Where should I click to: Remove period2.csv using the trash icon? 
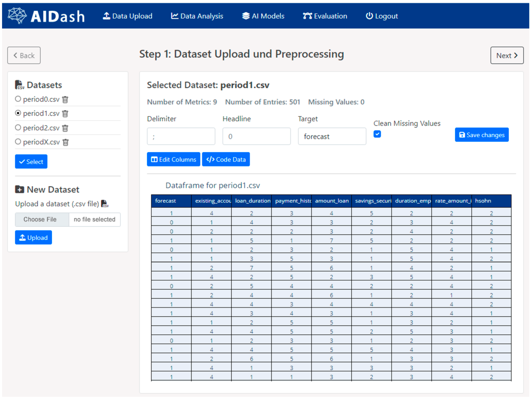click(x=65, y=128)
